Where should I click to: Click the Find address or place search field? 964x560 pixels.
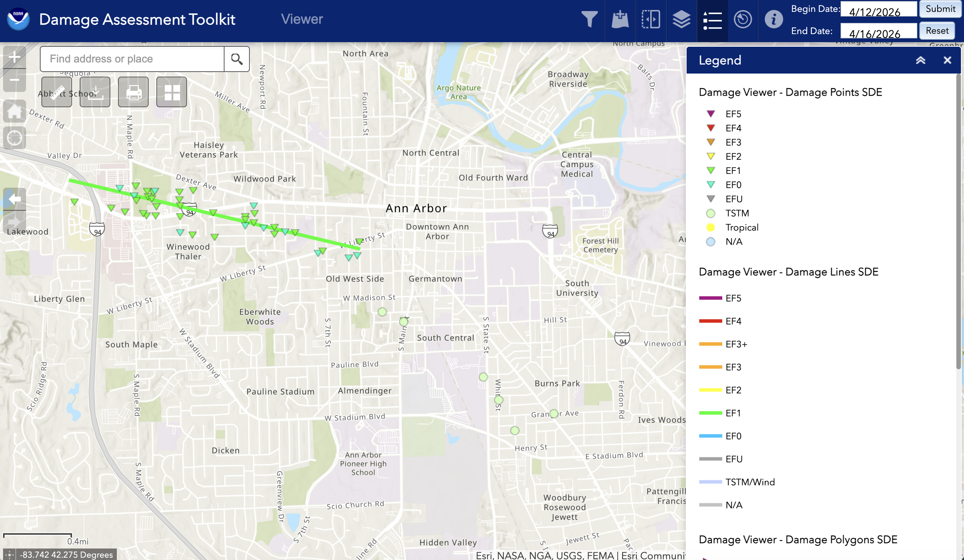click(132, 59)
